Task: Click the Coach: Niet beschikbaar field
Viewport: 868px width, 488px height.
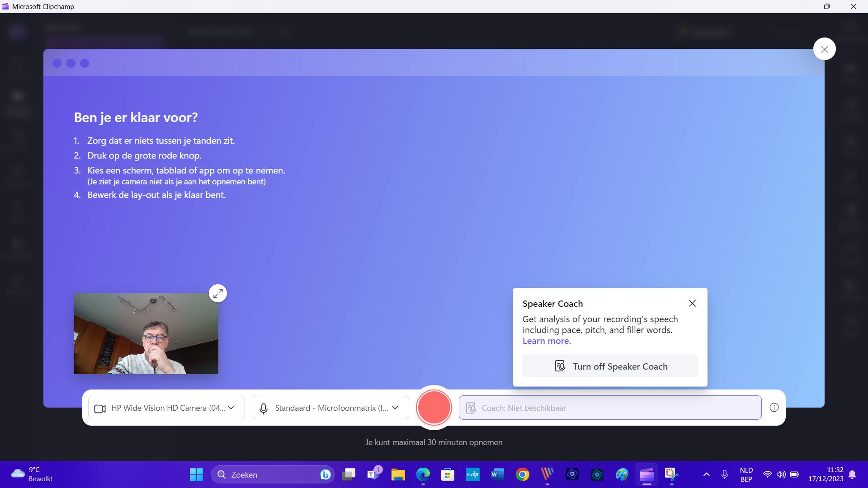Action: (610, 408)
